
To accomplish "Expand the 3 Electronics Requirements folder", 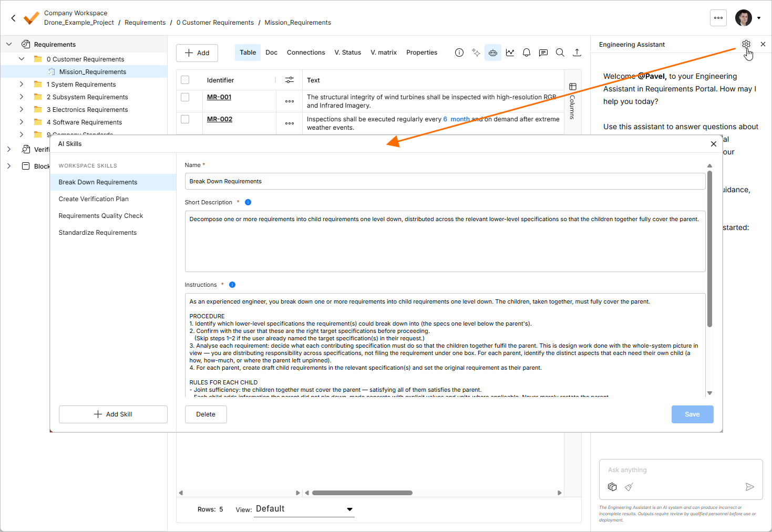I will coord(22,109).
